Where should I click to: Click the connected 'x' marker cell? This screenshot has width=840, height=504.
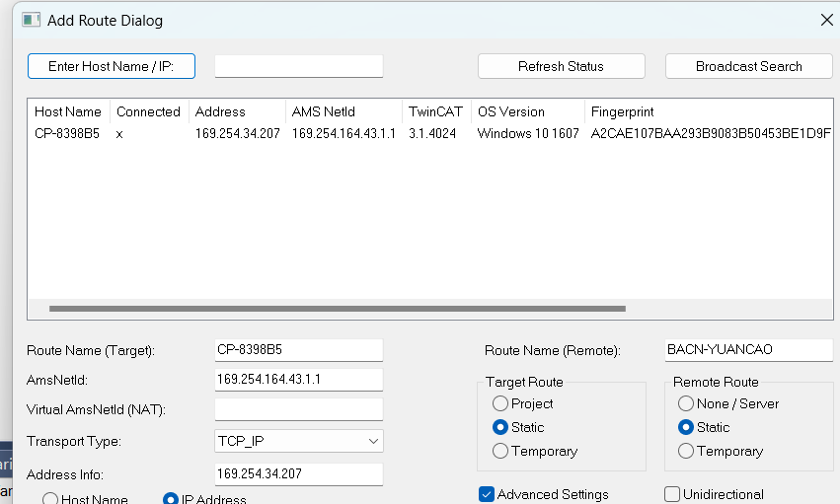(x=119, y=134)
